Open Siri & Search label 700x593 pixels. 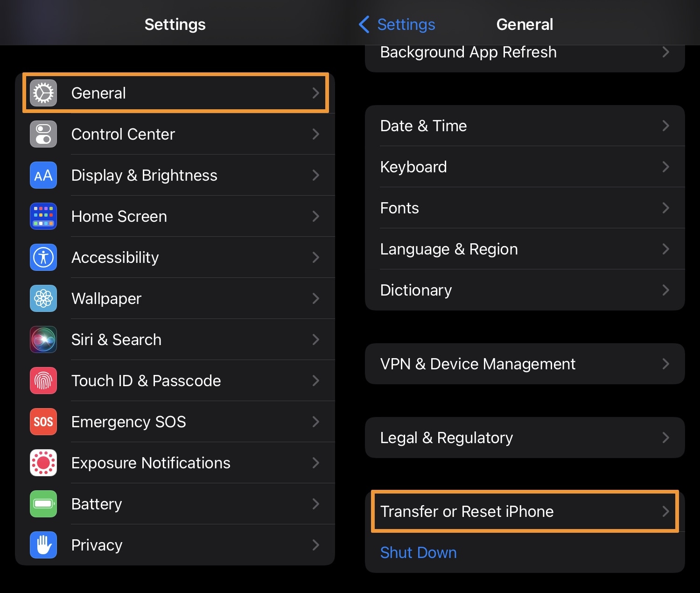pyautogui.click(x=116, y=339)
